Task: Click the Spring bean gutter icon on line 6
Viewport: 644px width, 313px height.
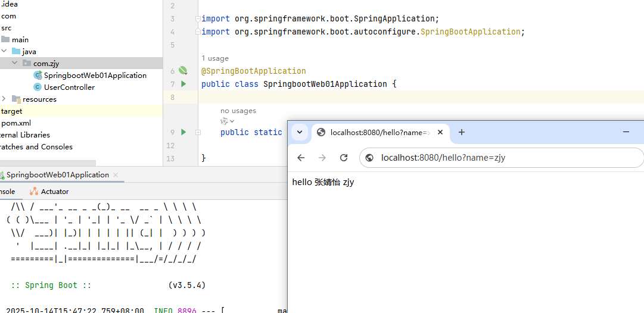Action: (x=183, y=71)
